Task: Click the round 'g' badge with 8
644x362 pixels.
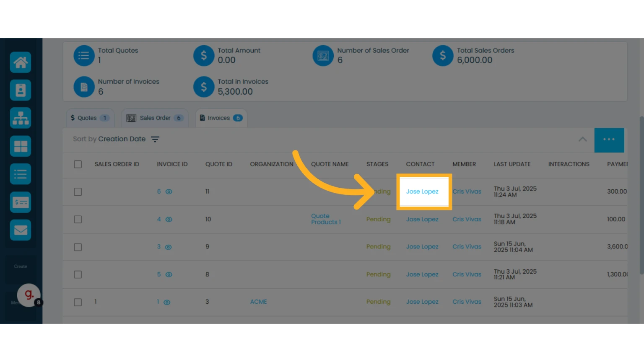Action: coord(29,295)
